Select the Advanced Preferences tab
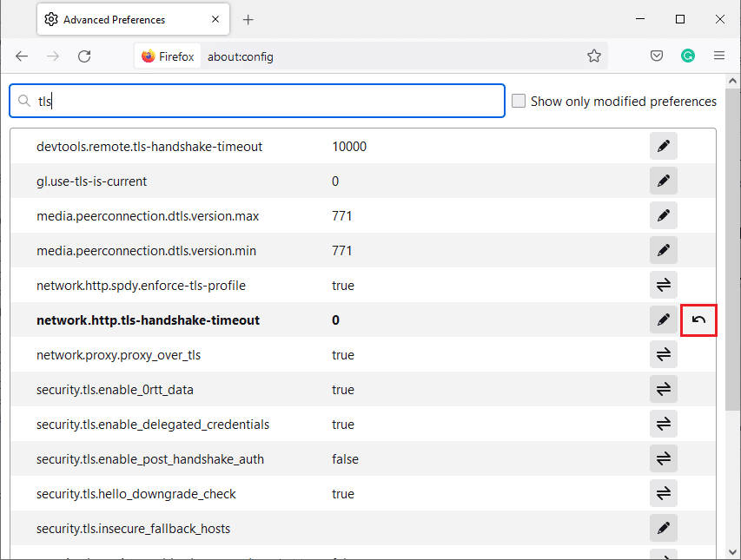Screen dimensions: 741x560 coord(133,19)
